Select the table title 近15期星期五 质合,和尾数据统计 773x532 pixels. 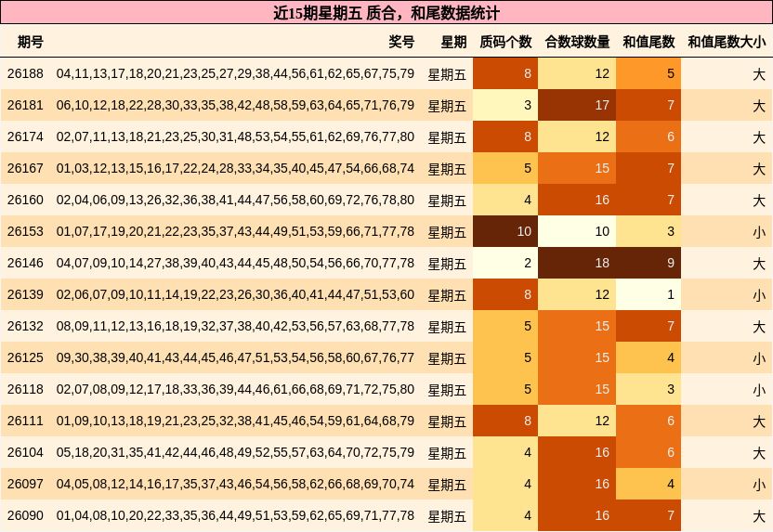point(386,13)
